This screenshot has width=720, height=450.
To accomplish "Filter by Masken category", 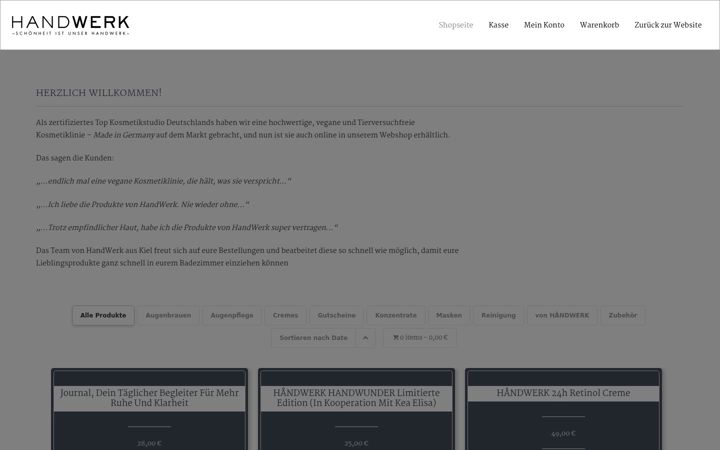I will (x=449, y=315).
